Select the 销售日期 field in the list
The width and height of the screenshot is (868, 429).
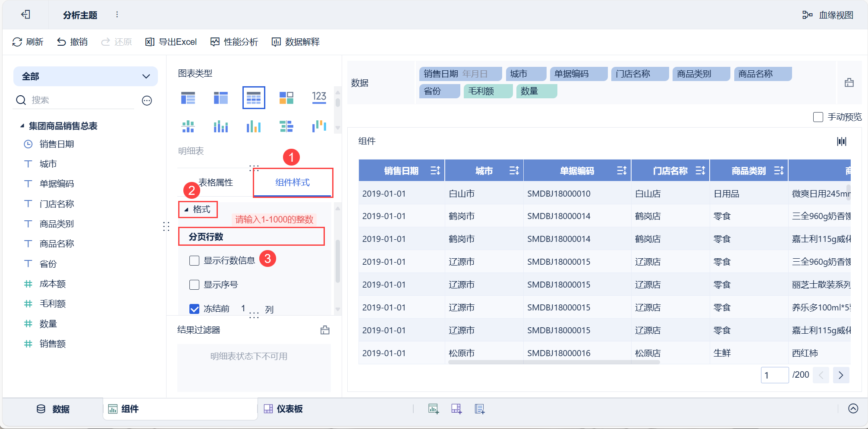pyautogui.click(x=57, y=144)
